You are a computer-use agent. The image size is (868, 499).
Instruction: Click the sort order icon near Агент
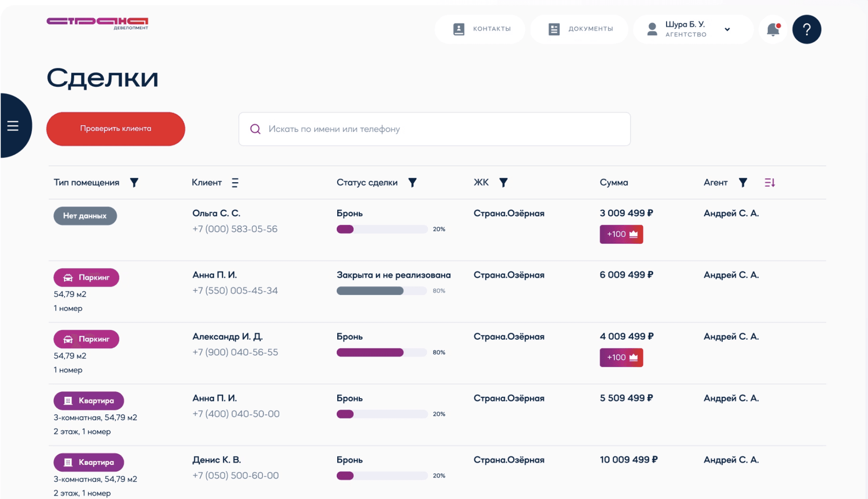coord(769,183)
